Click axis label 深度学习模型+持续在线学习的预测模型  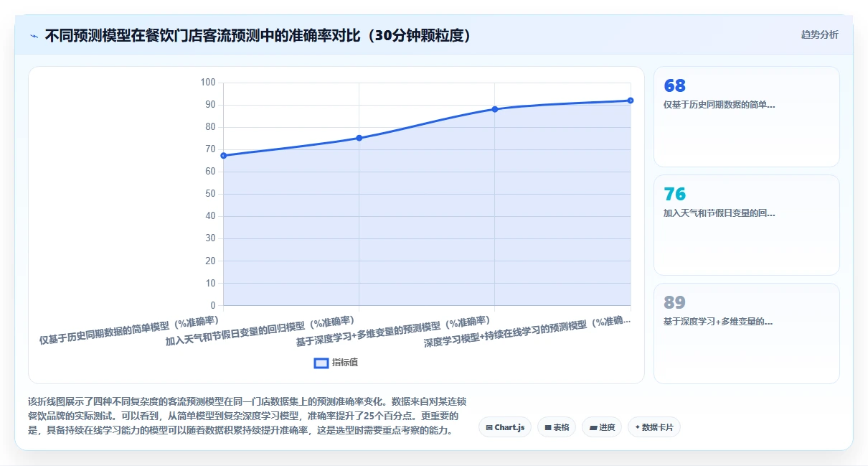click(x=527, y=331)
